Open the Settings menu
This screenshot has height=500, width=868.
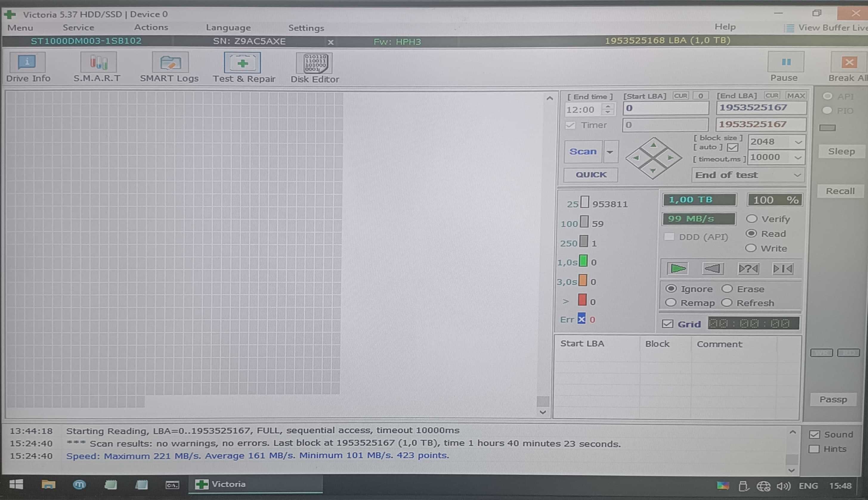coord(306,28)
